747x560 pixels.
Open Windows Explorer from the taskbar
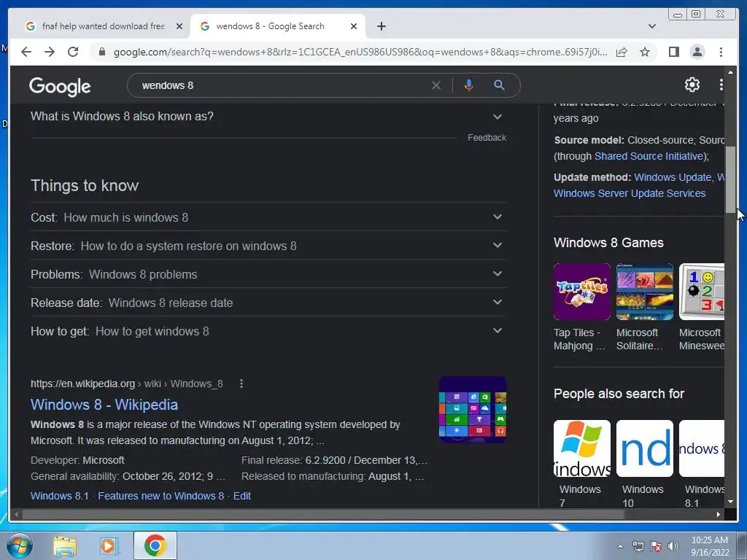(65, 546)
